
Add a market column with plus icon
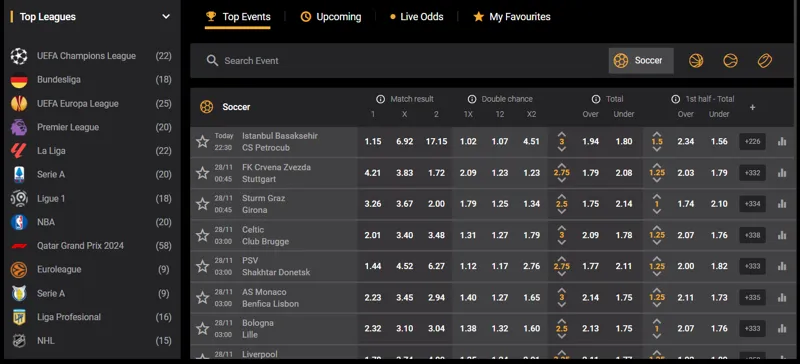(752, 107)
